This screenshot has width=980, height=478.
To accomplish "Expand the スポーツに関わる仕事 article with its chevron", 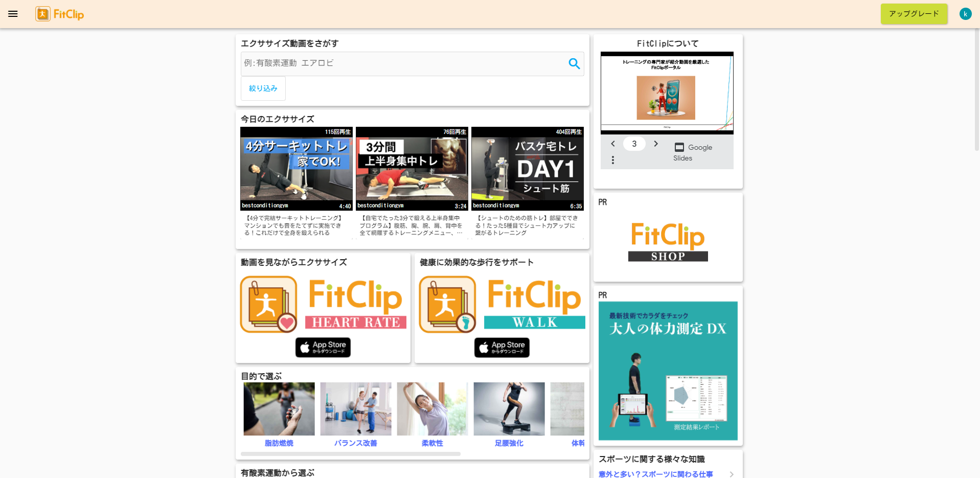I will click(731, 474).
